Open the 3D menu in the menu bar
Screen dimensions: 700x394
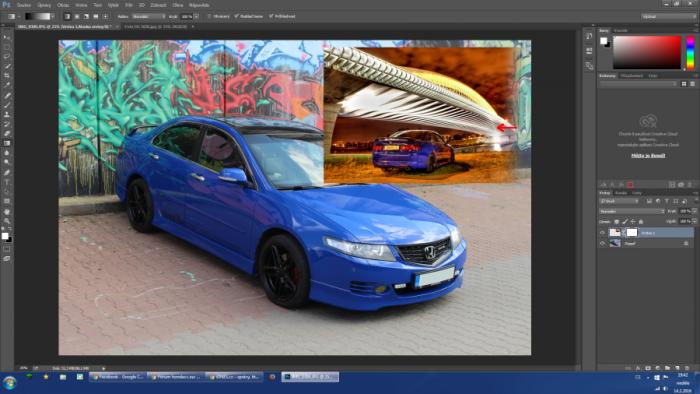142,5
